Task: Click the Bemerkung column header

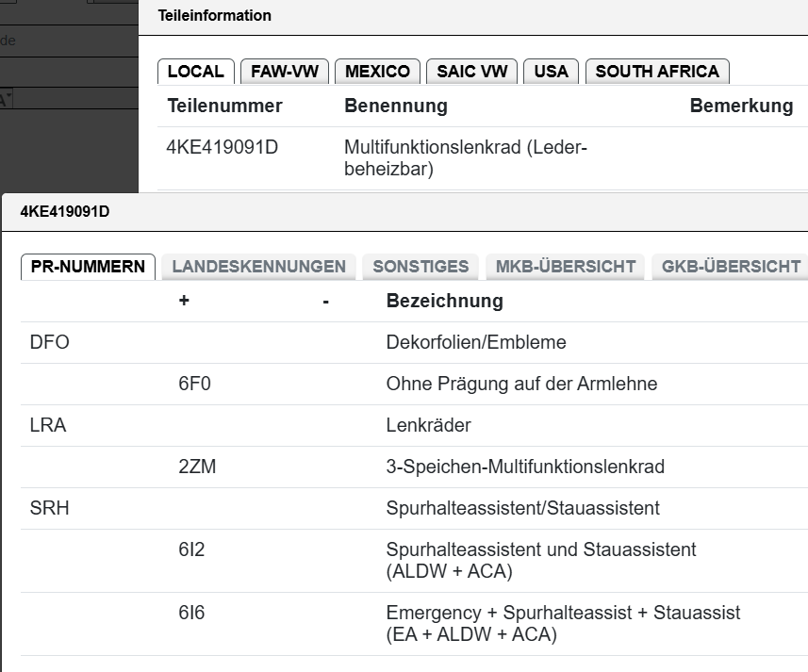Action: click(741, 106)
